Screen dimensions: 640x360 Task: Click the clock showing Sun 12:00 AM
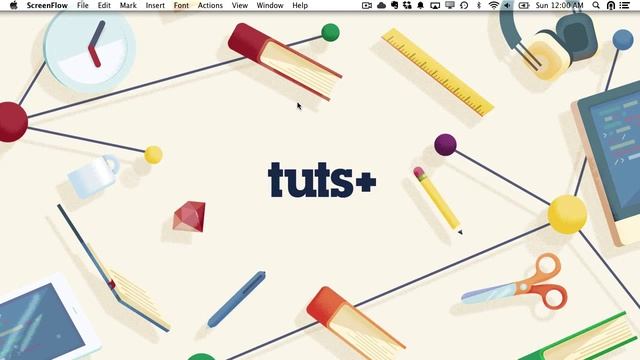pos(559,5)
